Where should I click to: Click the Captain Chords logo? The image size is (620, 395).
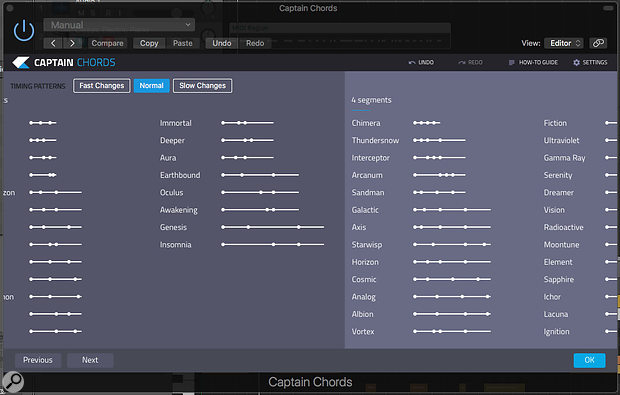64,62
